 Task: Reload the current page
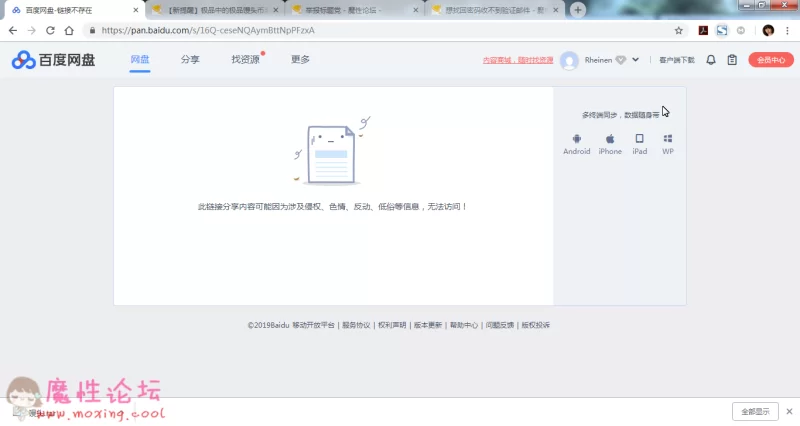tap(50, 31)
